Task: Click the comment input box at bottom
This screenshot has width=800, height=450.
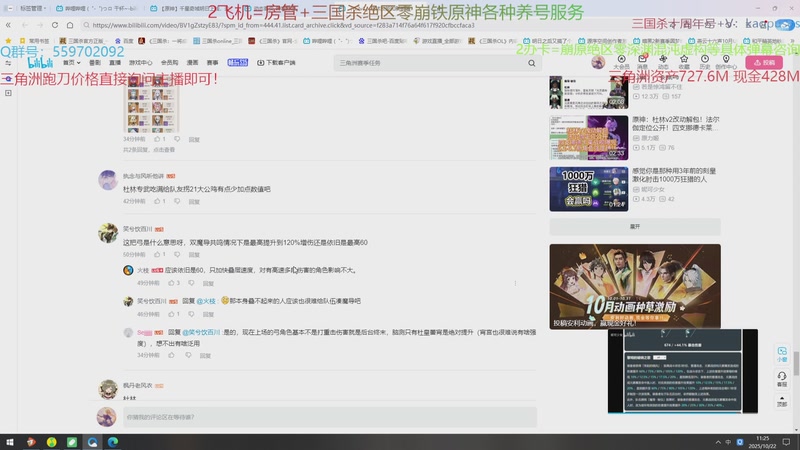Action: tap(330, 417)
